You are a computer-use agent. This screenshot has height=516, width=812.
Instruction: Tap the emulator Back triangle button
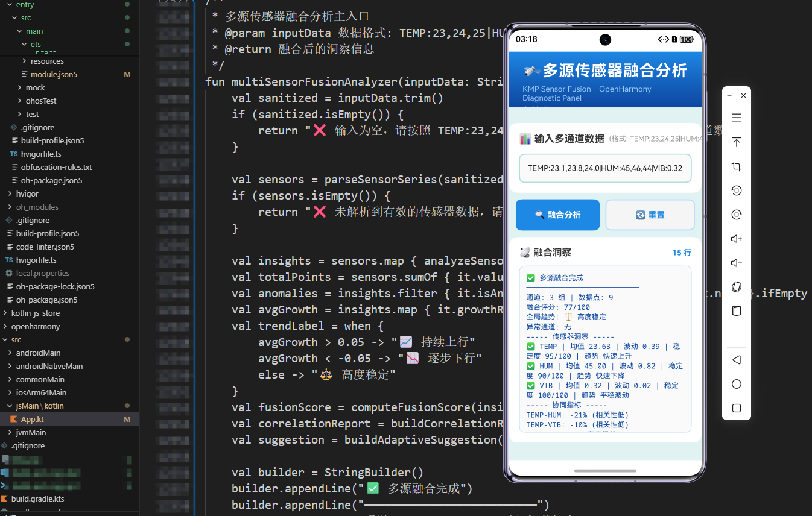[736, 360]
